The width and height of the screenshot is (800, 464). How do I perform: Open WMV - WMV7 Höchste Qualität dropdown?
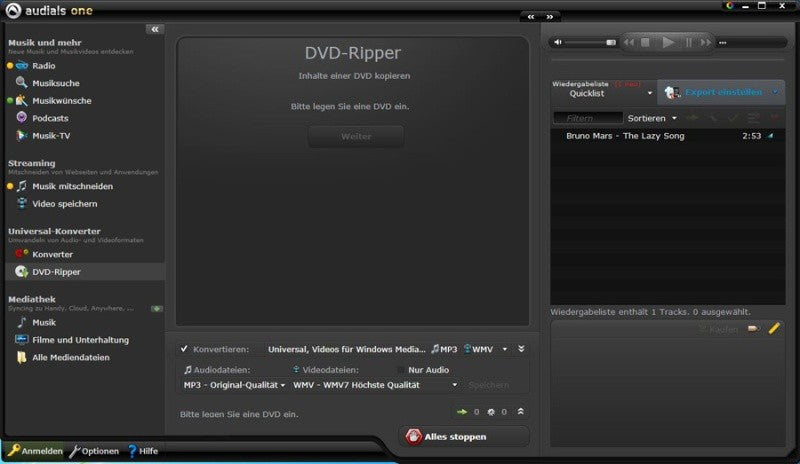point(375,385)
